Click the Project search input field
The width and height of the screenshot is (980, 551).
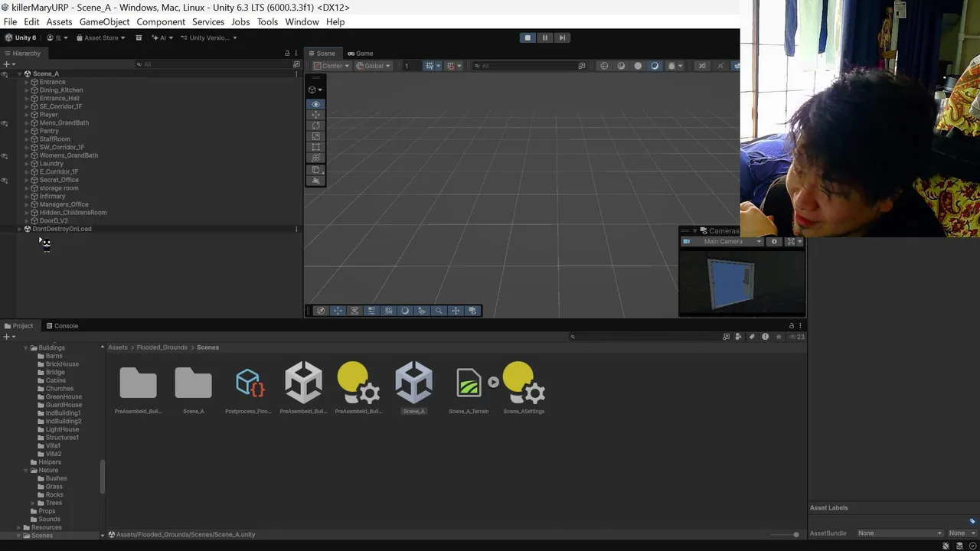pyautogui.click(x=645, y=337)
